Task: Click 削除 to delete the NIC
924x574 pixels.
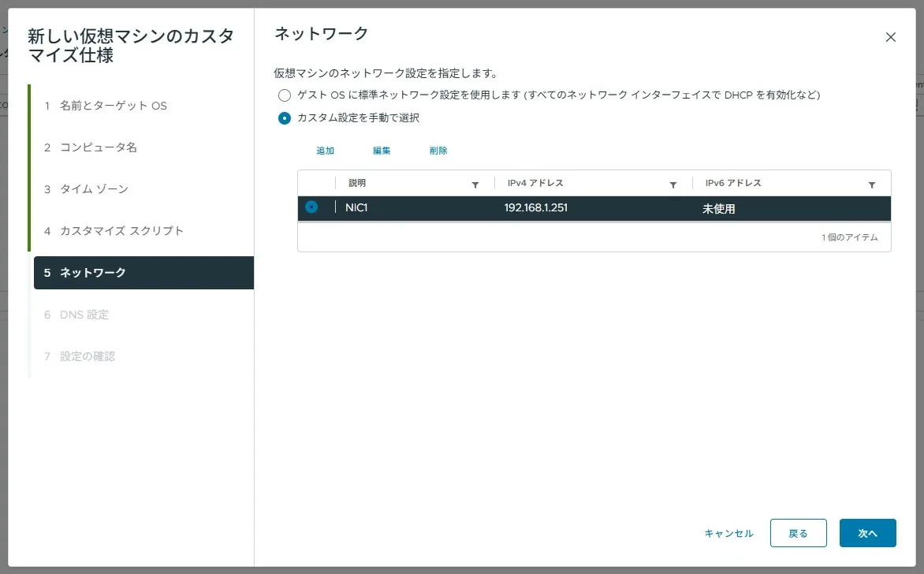Action: click(438, 151)
